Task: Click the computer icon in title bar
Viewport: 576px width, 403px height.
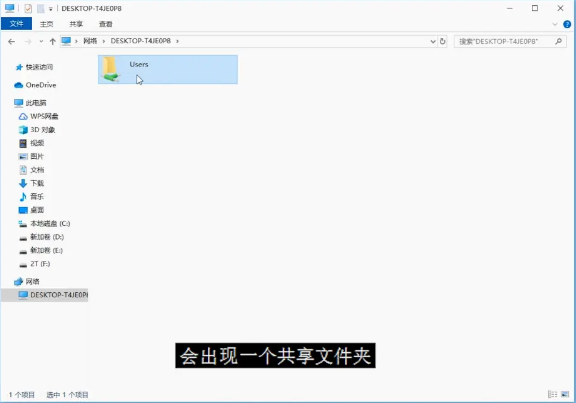Action: pos(10,8)
